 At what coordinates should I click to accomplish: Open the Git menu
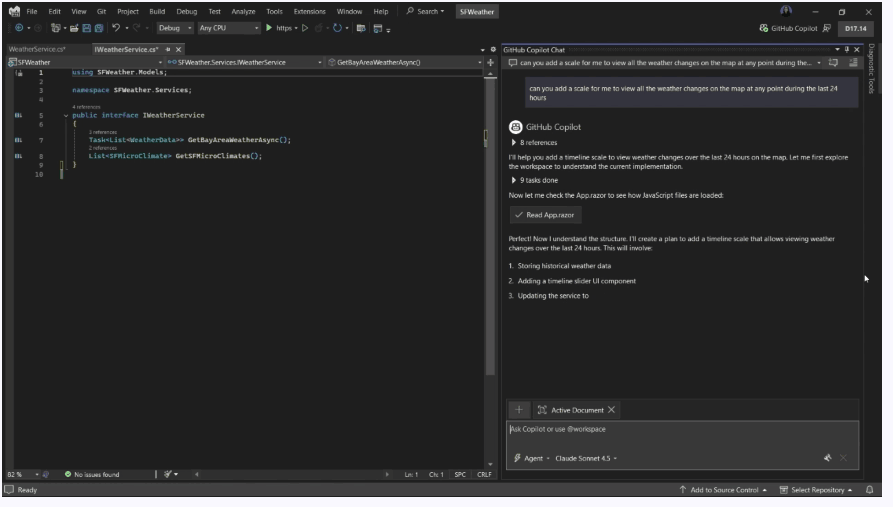click(x=101, y=11)
